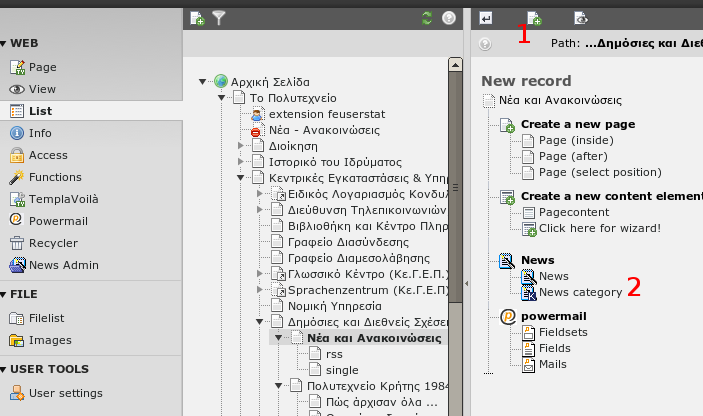Image resolution: width=703 pixels, height=416 pixels.
Task: Open the News Admin module
Action: 63,265
